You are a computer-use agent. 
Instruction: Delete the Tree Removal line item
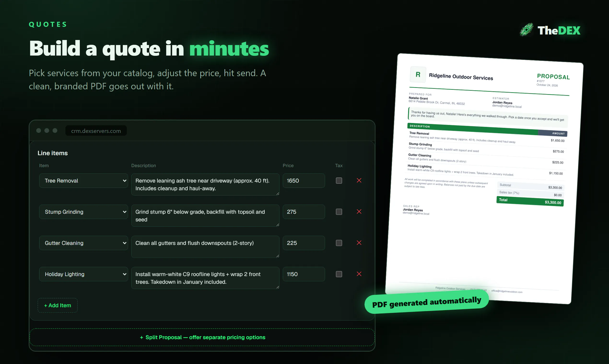click(359, 181)
